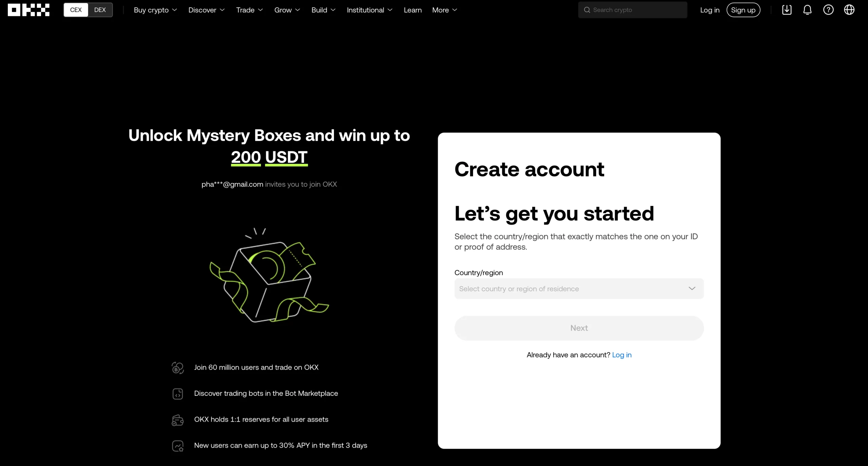Click the DEX toggle button
868x466 pixels.
point(99,10)
